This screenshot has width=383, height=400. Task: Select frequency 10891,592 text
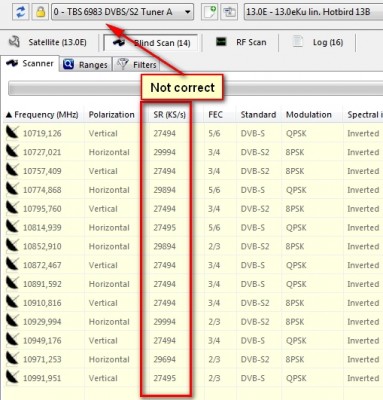pyautogui.click(x=42, y=284)
